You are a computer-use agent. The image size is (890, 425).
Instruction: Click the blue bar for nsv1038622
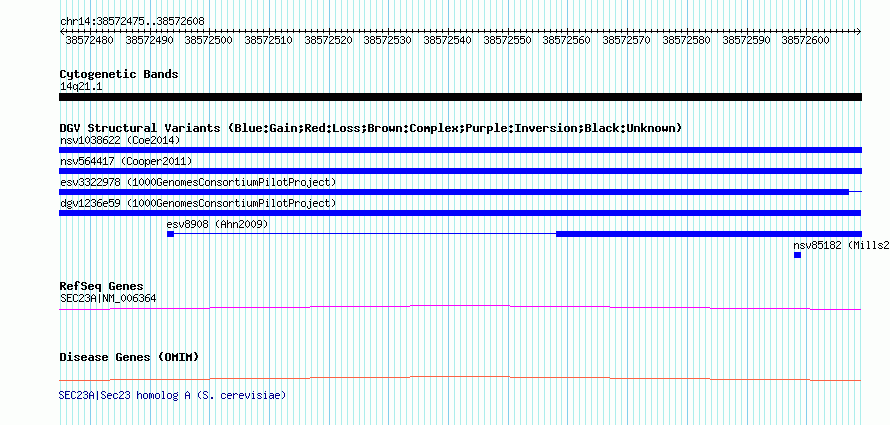click(460, 150)
